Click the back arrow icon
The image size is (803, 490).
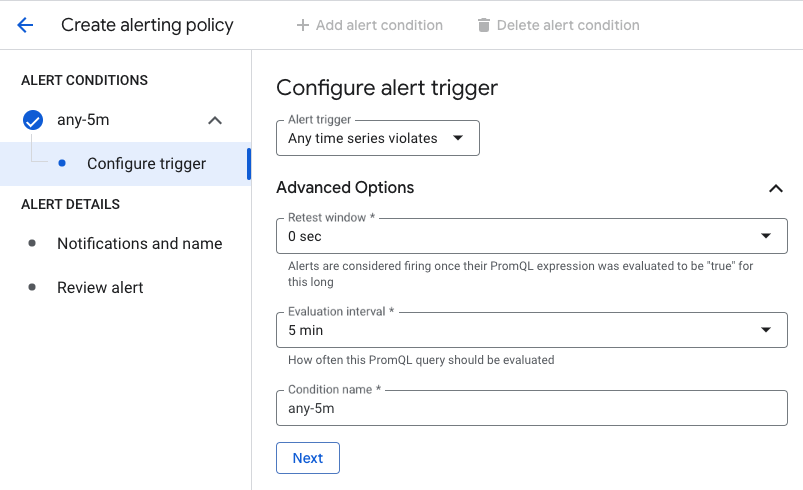[25, 25]
